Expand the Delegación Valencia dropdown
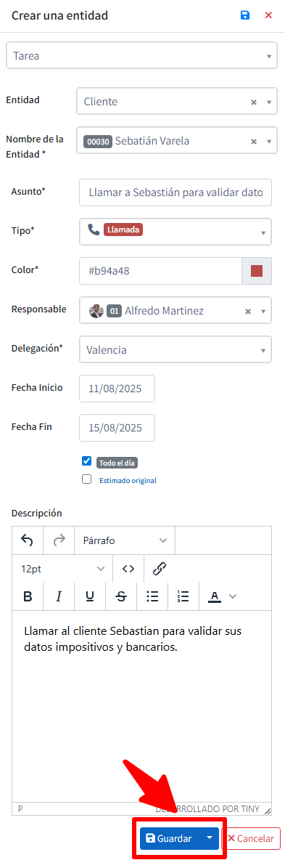 (x=175, y=350)
